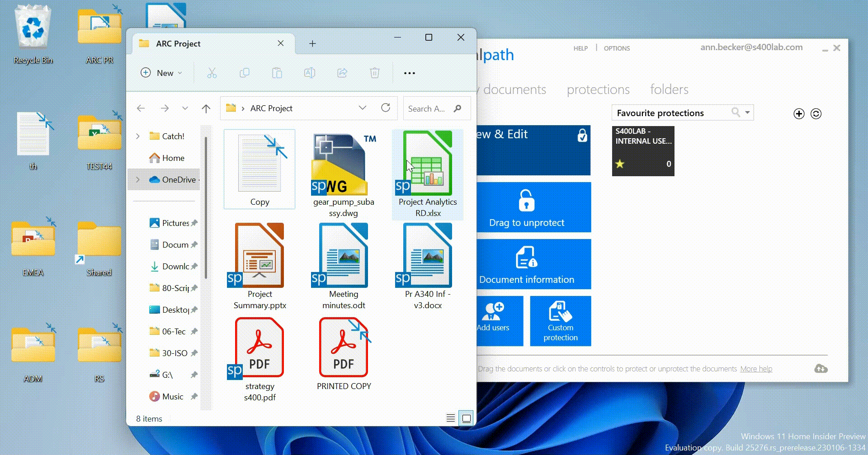The height and width of the screenshot is (455, 868).
Task: Open the ARC Project address bar dropdown
Action: (x=362, y=108)
